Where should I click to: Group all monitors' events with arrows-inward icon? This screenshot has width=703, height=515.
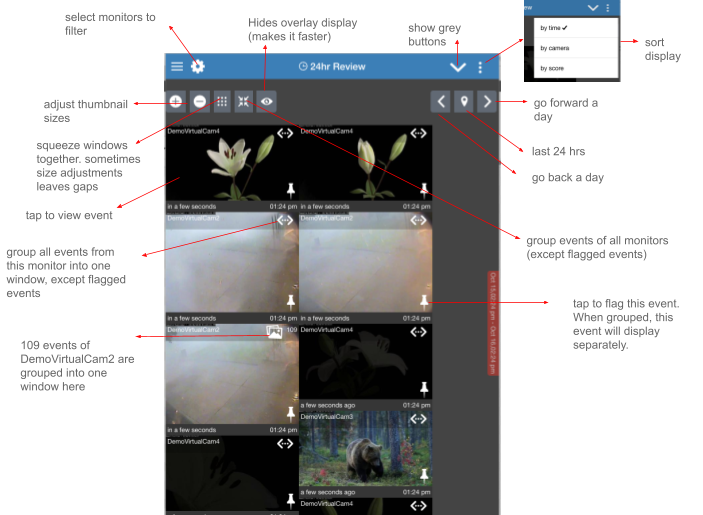point(243,102)
